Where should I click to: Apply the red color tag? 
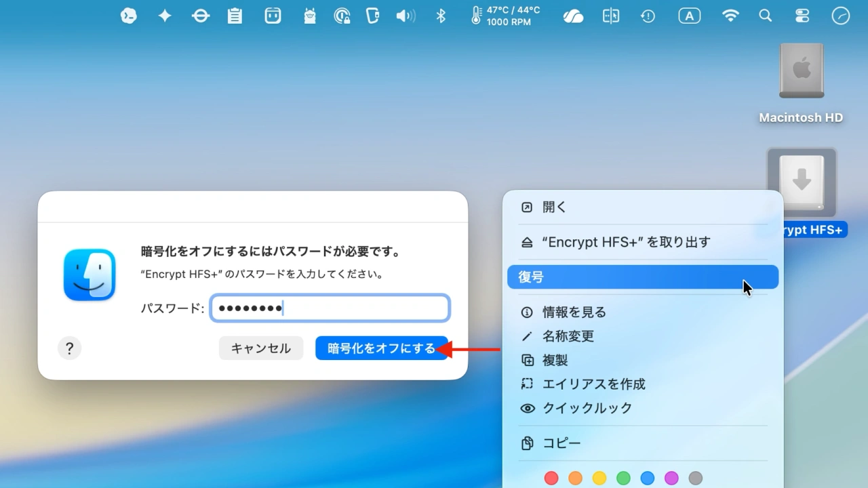(551, 479)
